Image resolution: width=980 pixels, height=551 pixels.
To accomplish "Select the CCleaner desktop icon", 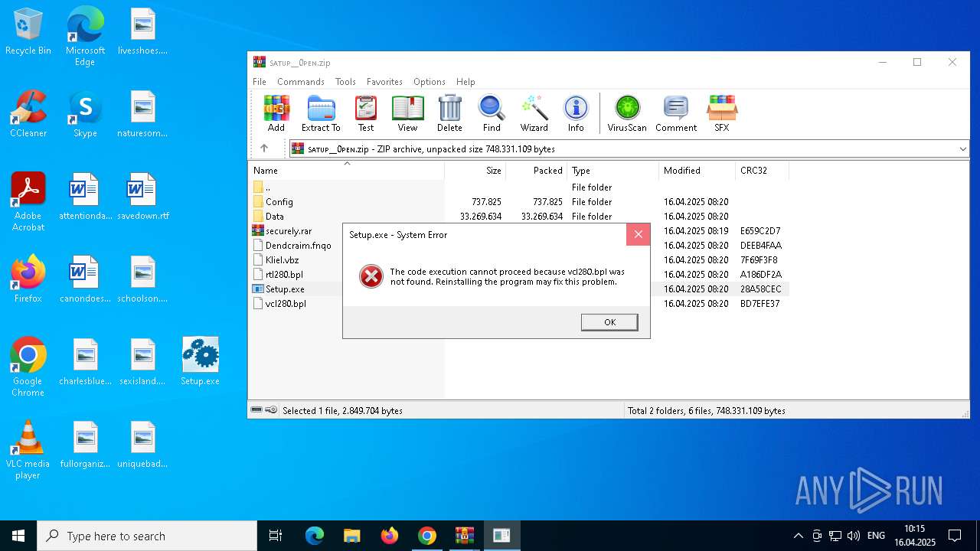I will coord(28,114).
